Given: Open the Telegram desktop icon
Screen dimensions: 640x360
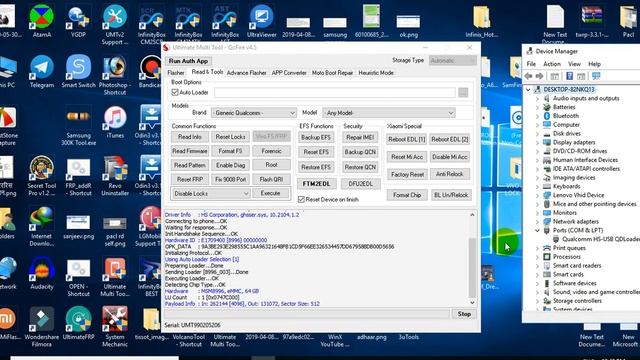Looking at the screenshot, I should [x=42, y=72].
